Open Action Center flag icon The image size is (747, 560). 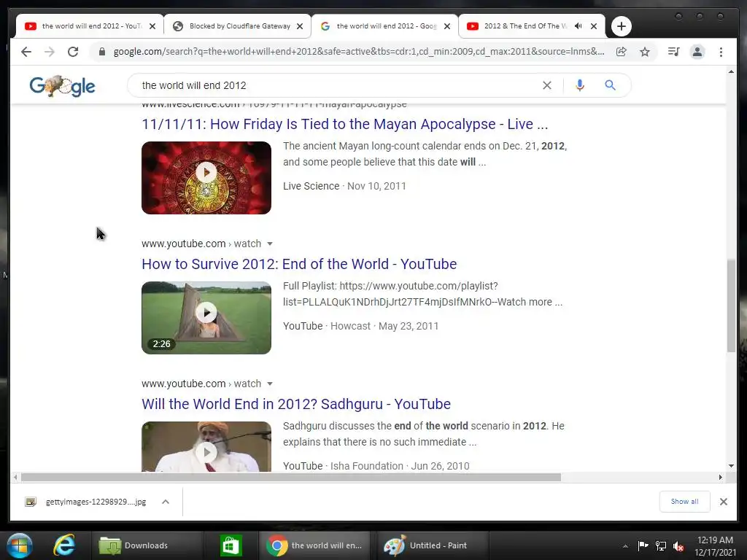(x=643, y=545)
